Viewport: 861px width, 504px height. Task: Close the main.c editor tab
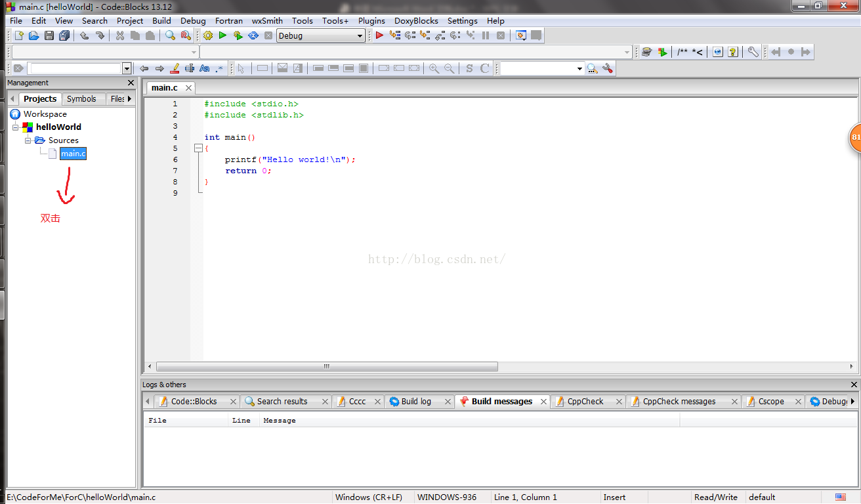pyautogui.click(x=188, y=88)
